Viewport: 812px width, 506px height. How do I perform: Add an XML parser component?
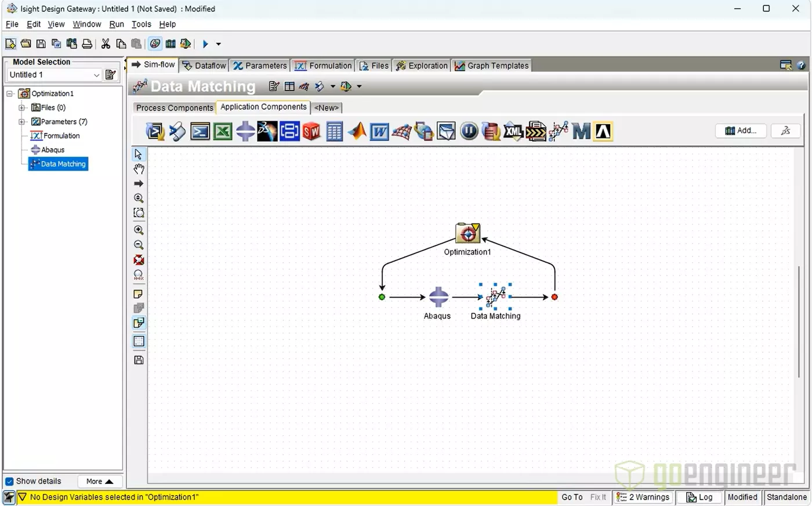pos(513,131)
